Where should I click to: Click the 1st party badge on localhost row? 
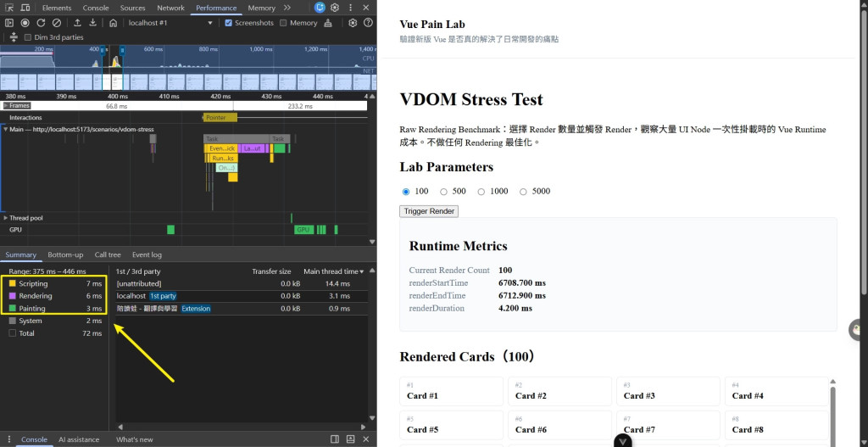[163, 296]
